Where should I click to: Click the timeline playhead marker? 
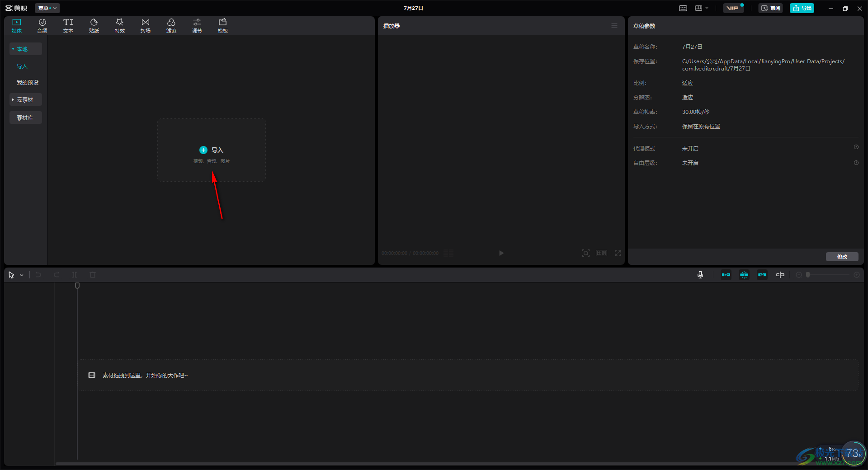click(77, 286)
